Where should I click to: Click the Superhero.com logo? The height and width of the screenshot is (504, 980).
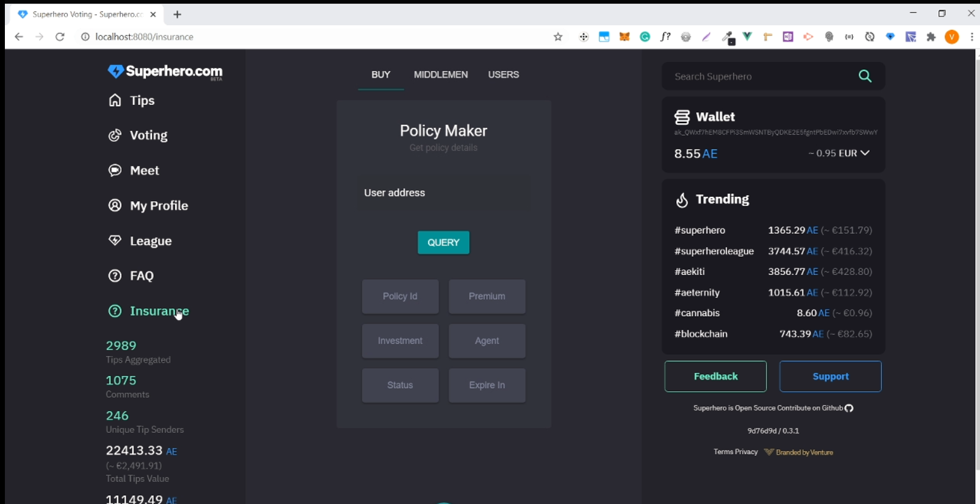165,72
